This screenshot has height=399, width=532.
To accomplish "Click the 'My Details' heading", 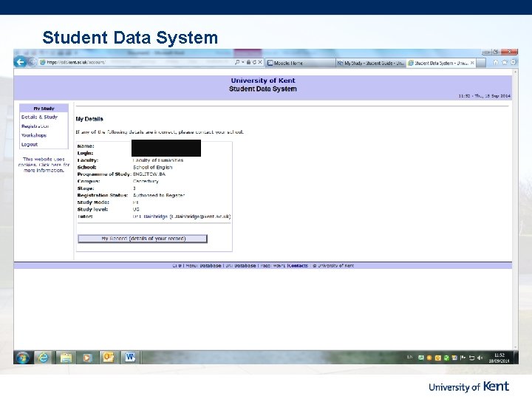I will (89, 119).
